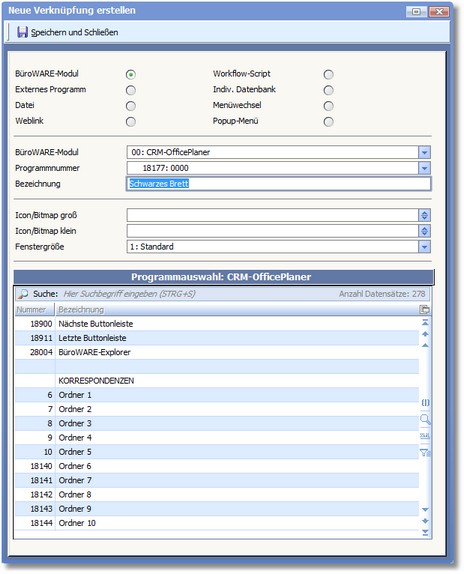
Task: Select the Workflow-Script radio button
Action: click(328, 74)
